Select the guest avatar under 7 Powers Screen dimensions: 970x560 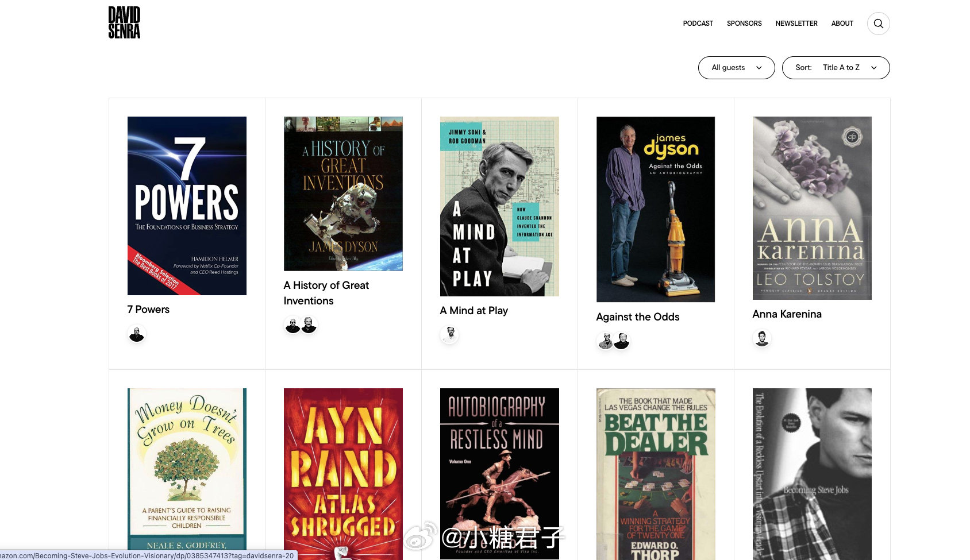[137, 334]
